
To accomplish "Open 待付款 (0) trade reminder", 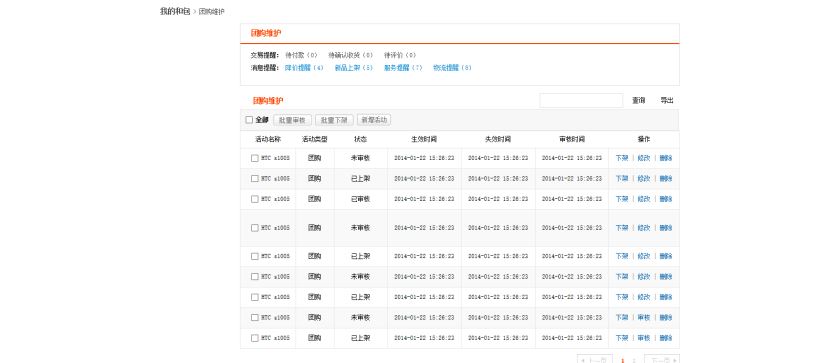I will (302, 55).
